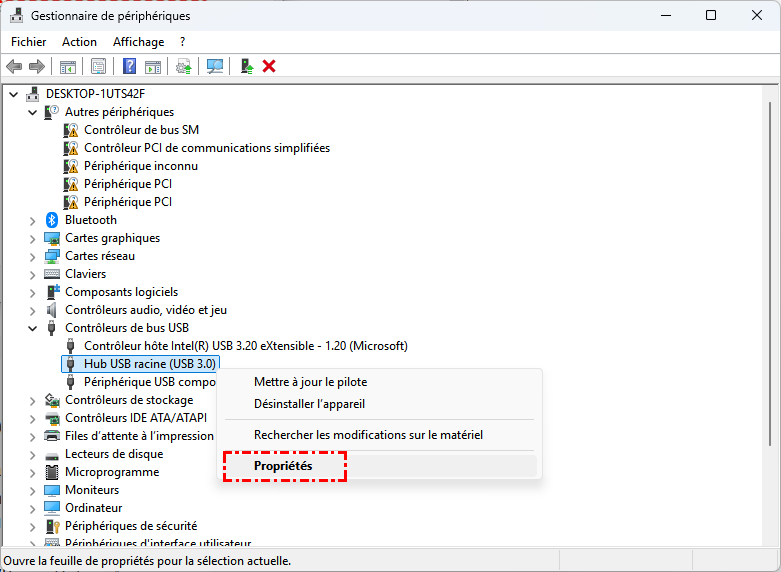Screen dimensions: 781x572
Task: Collapse the Autres périphériques category
Action: pyautogui.click(x=33, y=112)
